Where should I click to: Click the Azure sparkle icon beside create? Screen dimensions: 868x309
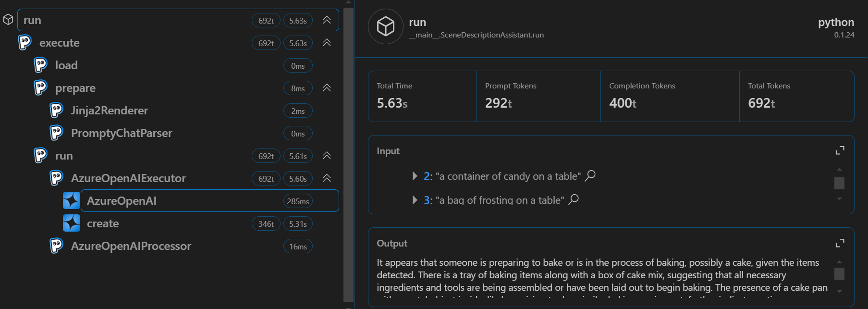[x=72, y=223]
